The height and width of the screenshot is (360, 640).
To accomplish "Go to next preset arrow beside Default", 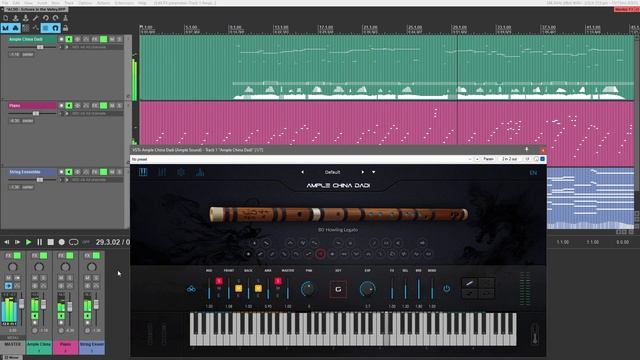I will (362, 172).
